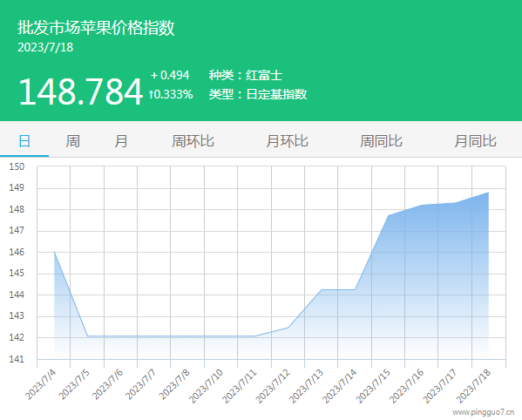
Task: Click the 2023/7/18 x-axis date label
Action: click(x=473, y=386)
